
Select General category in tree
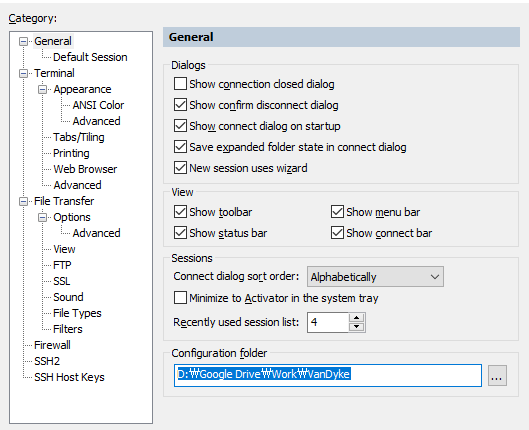[x=53, y=41]
